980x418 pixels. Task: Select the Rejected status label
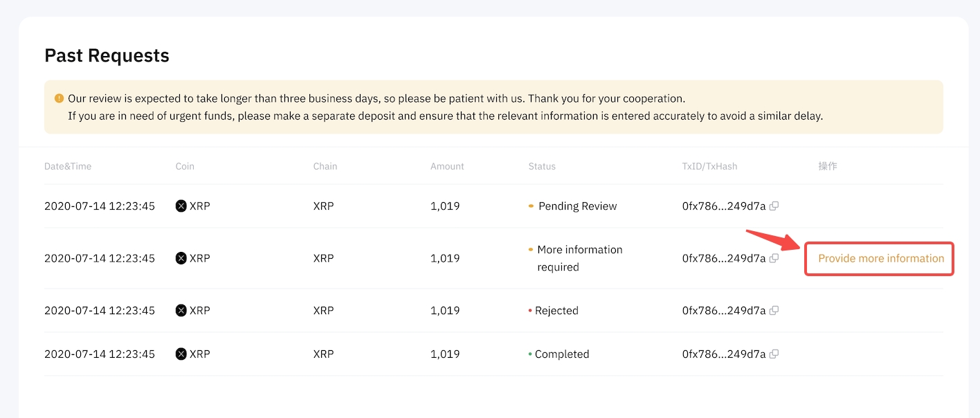(556, 311)
